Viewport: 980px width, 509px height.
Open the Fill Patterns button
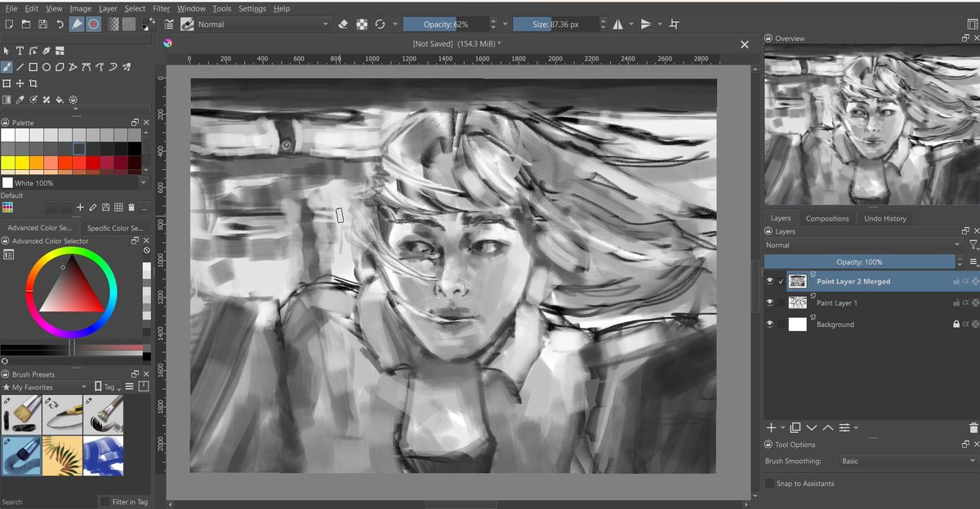click(128, 25)
